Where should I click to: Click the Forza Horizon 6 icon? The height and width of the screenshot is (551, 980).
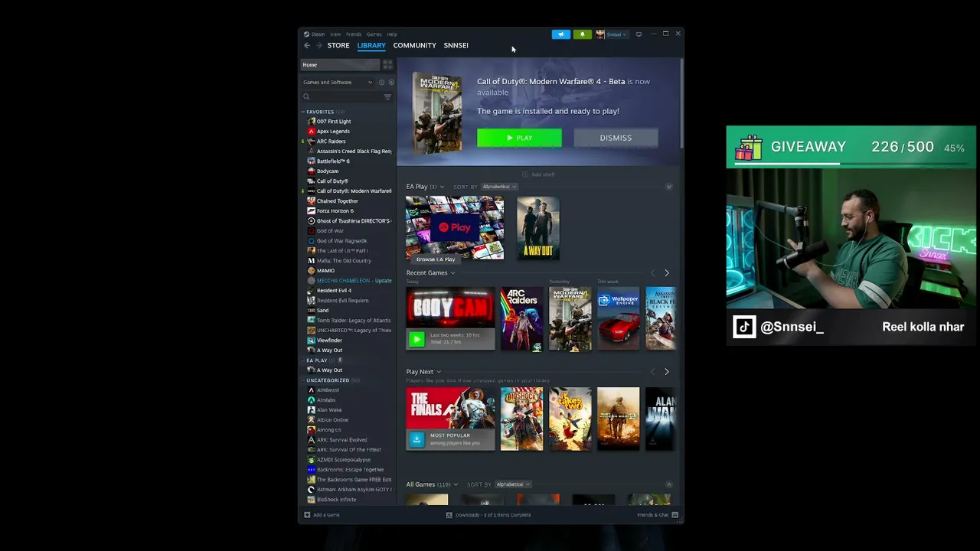311,211
